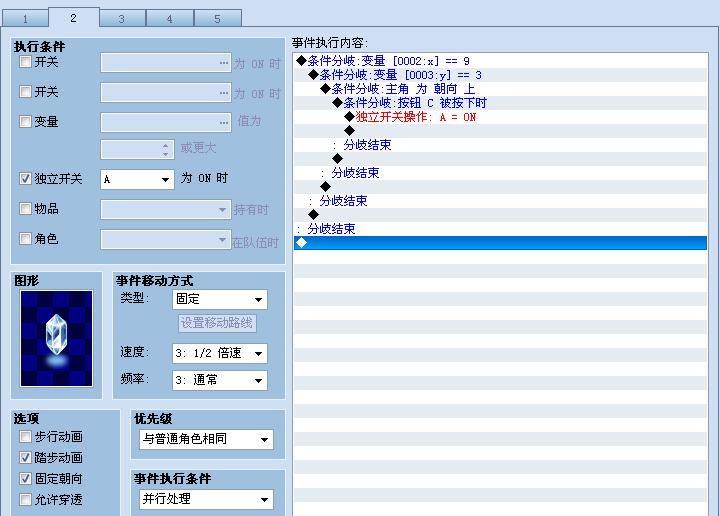Select line 条件分歧:变量 [0003:y] == 3
720x516 pixels.
click(x=500, y=75)
